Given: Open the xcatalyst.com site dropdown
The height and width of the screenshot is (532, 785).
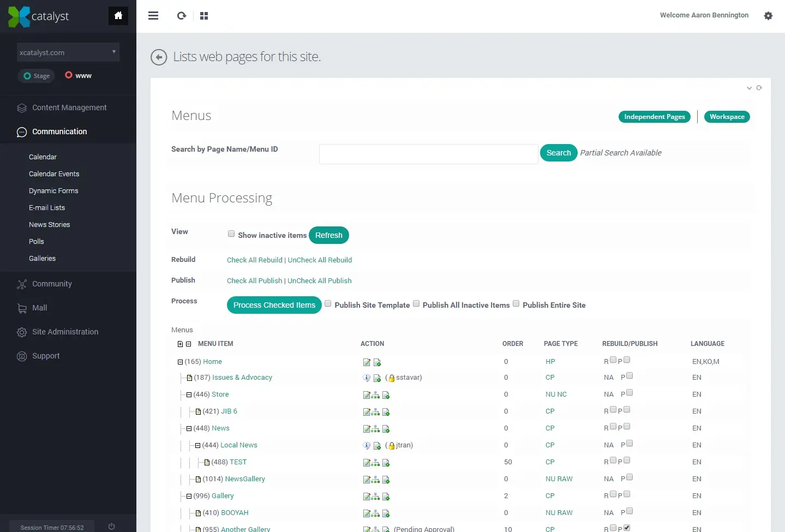Looking at the screenshot, I should (68, 52).
